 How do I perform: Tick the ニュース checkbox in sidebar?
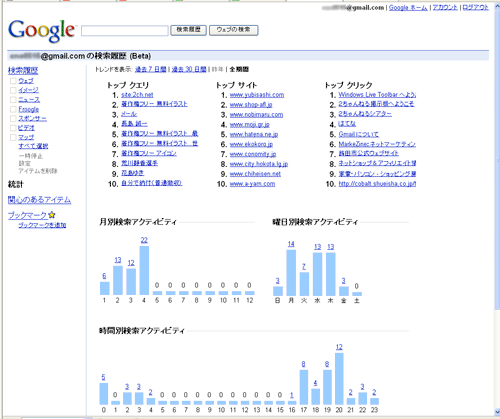(13, 100)
